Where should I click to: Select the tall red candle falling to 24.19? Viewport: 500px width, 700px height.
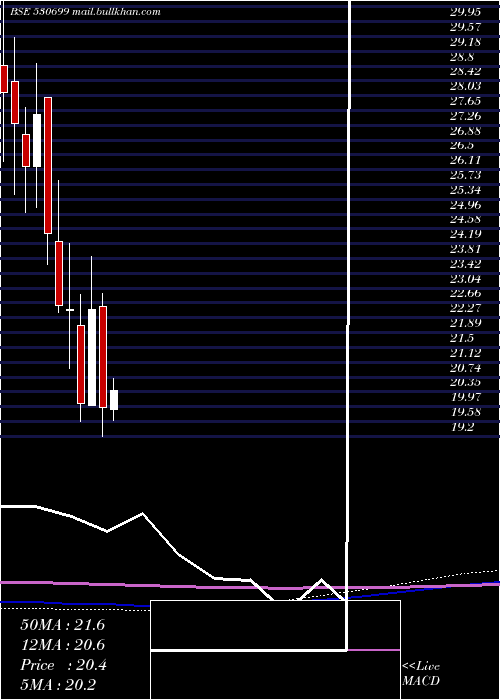tap(48, 165)
